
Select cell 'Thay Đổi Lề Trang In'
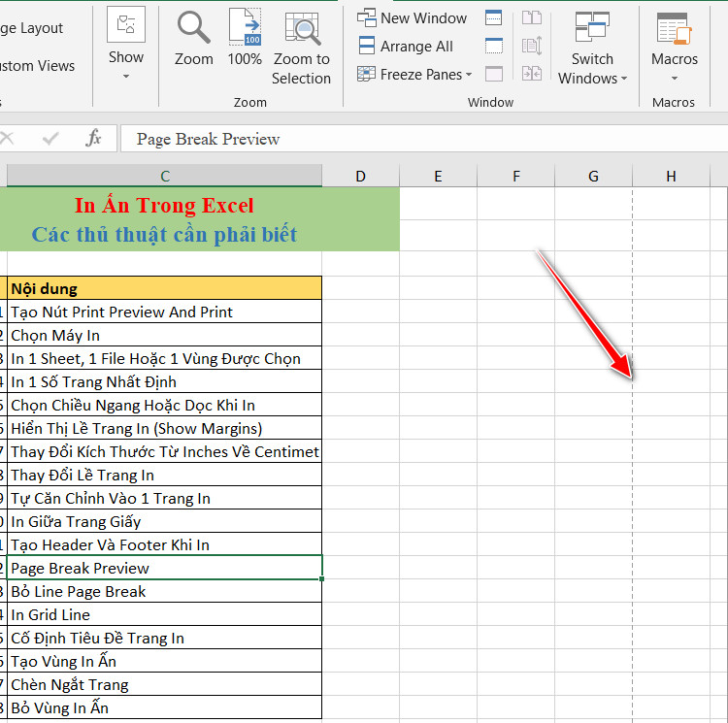click(x=164, y=475)
